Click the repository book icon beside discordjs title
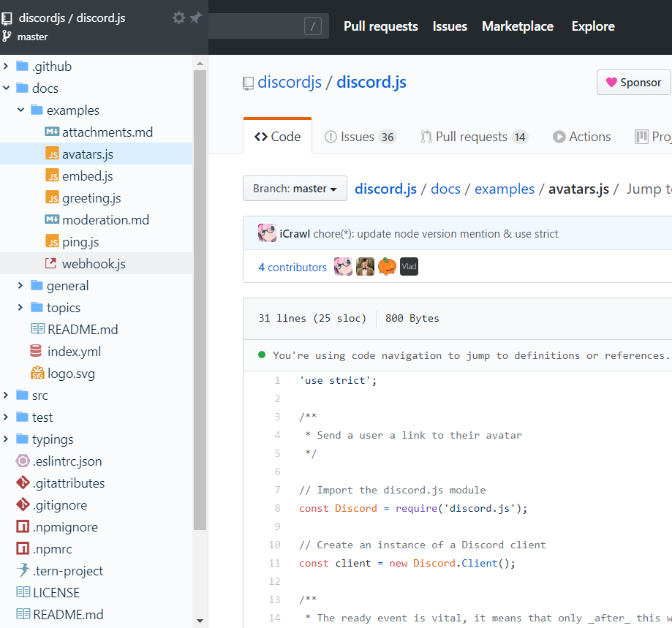The image size is (672, 628). point(248,83)
